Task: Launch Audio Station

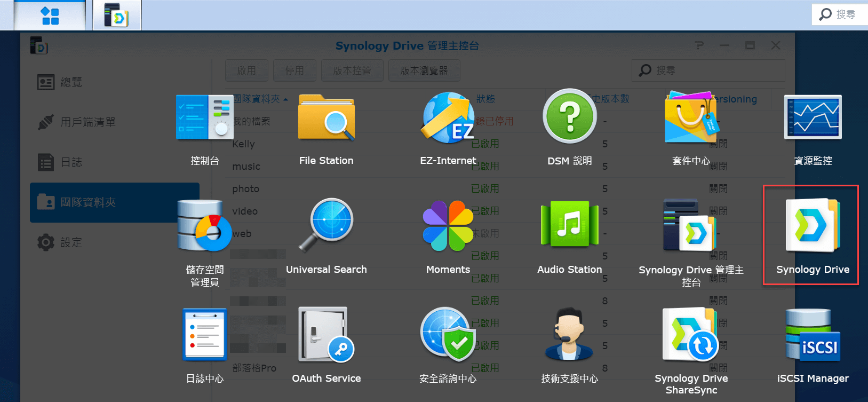Action: (570, 237)
